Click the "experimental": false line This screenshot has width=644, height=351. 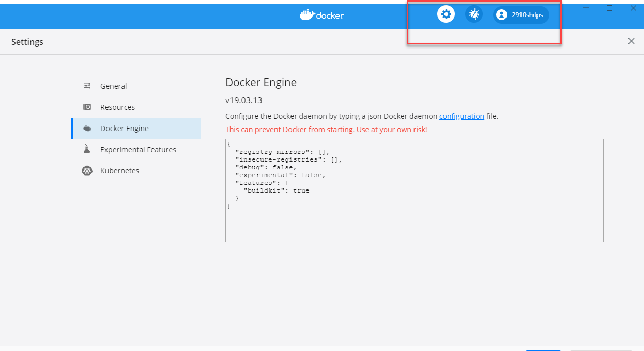pyautogui.click(x=280, y=175)
